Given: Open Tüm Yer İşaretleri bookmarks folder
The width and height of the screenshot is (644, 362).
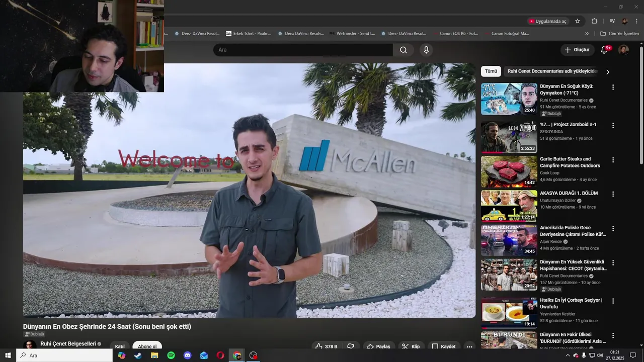Looking at the screenshot, I should [620, 34].
